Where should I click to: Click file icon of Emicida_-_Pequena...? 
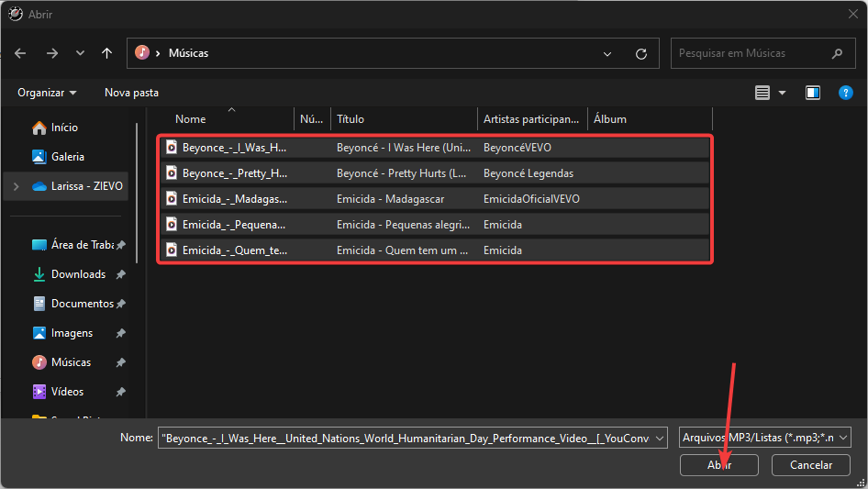pyautogui.click(x=172, y=224)
